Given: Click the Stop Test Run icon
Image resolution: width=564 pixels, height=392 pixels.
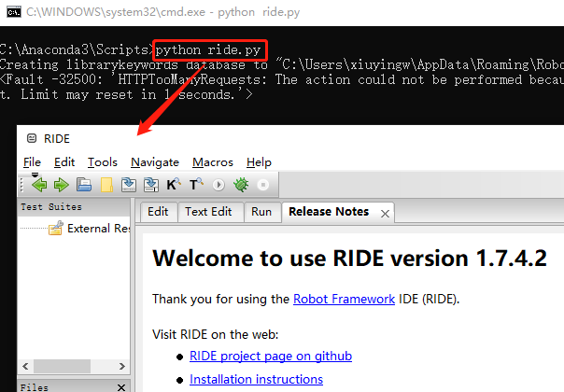Looking at the screenshot, I should (263, 185).
